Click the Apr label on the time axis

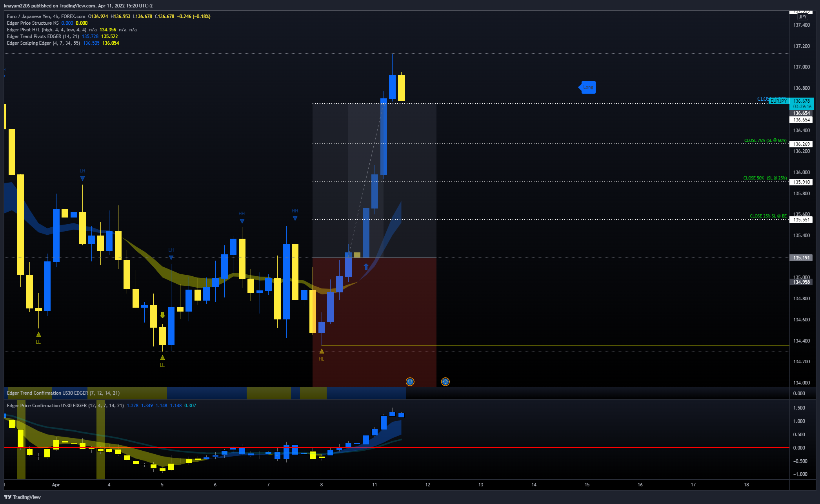(x=56, y=485)
